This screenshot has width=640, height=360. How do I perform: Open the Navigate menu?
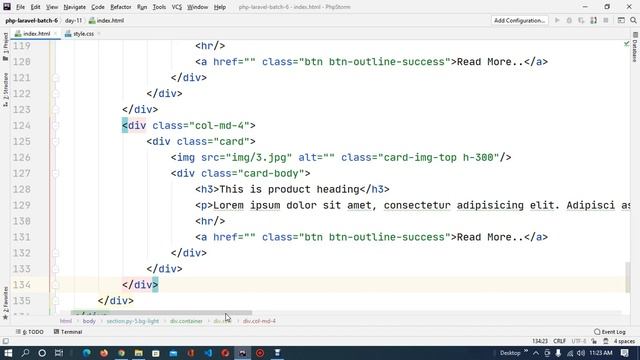coord(75,7)
